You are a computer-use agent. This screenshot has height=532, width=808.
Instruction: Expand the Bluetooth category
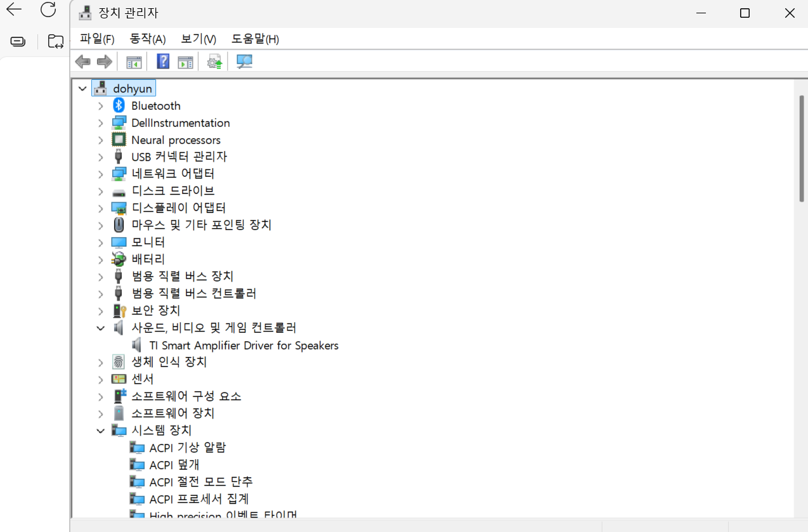click(x=100, y=106)
